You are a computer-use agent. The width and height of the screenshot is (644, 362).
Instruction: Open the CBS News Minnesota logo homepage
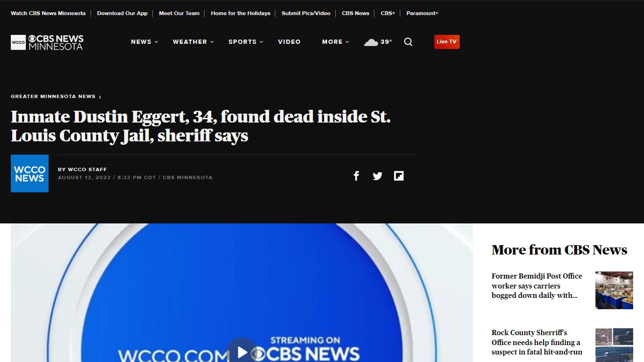click(x=47, y=42)
